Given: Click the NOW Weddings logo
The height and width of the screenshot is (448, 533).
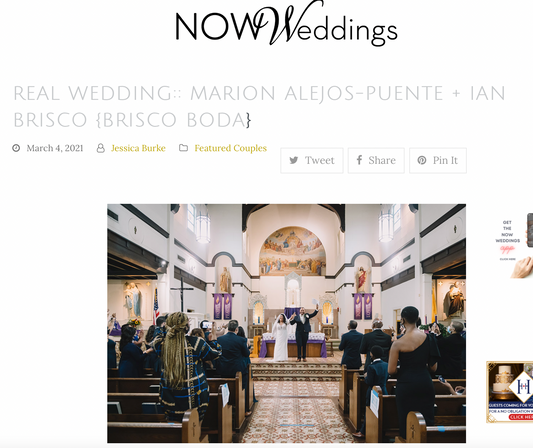Looking at the screenshot, I should (x=286, y=24).
